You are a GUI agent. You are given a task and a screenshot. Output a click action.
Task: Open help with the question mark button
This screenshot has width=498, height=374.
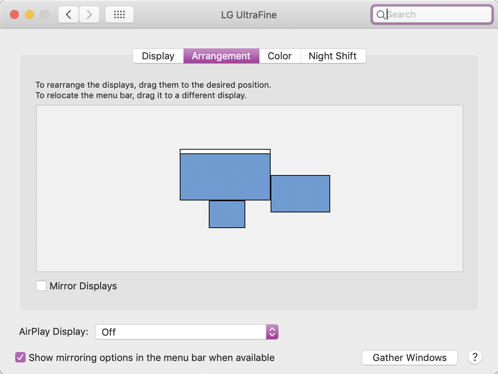tap(475, 357)
